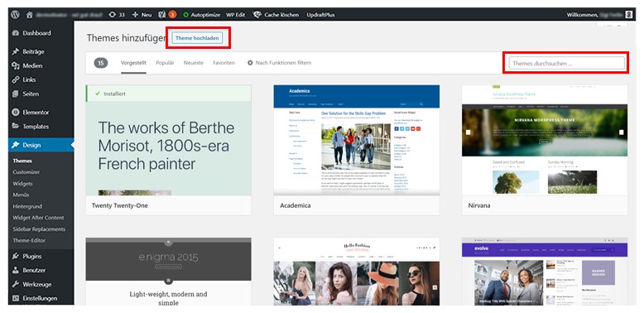The height and width of the screenshot is (313, 644).
Task: Open the Menüs submenu entry
Action: coord(21,195)
